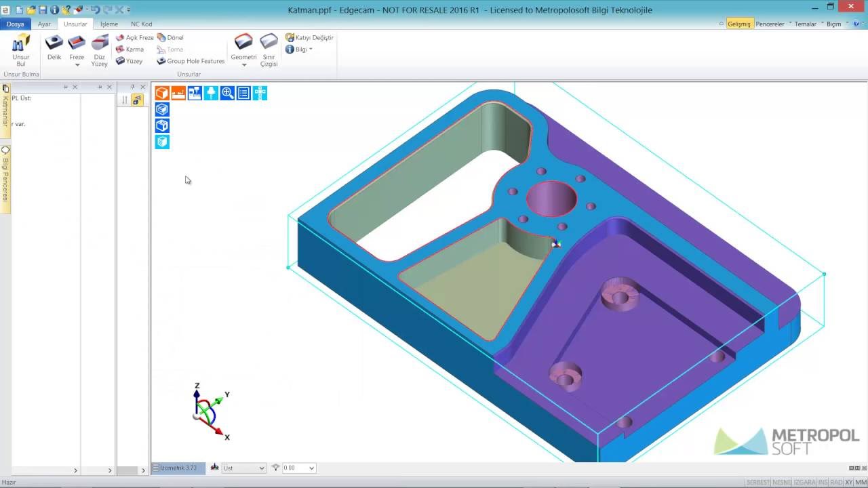Toggle the highlighted yellow panel icon
Image resolution: width=868 pixels, height=488 pixels.
click(137, 100)
